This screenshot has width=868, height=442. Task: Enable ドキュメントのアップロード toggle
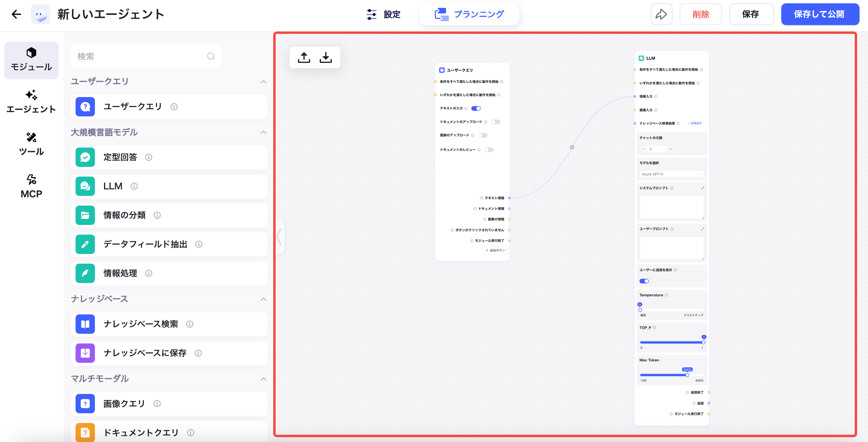click(495, 122)
